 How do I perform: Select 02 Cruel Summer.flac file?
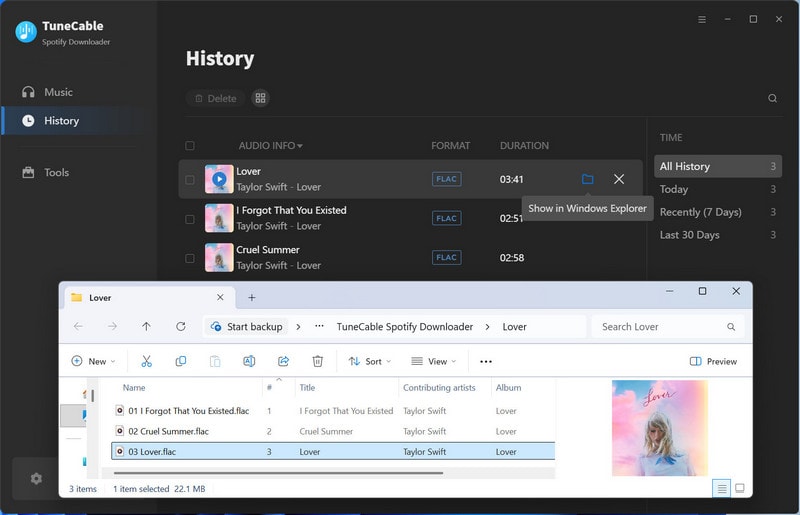click(x=333, y=431)
